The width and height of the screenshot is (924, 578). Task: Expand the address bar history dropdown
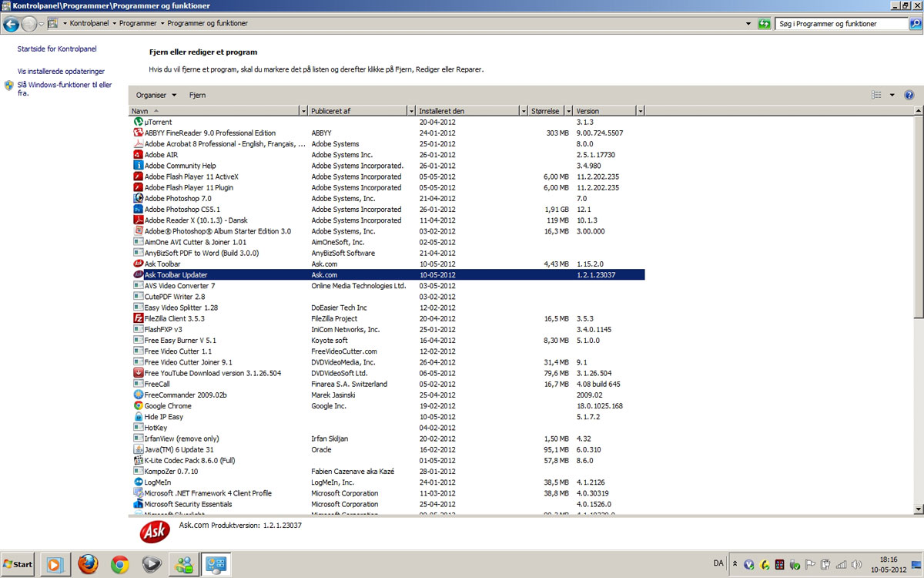748,24
